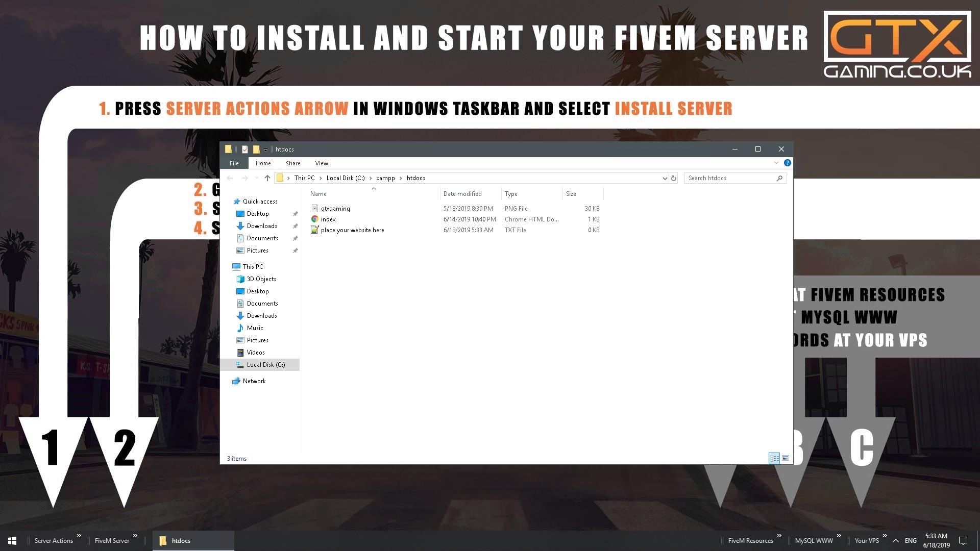980x551 pixels.
Task: Open the File menu in Explorer
Action: (234, 163)
